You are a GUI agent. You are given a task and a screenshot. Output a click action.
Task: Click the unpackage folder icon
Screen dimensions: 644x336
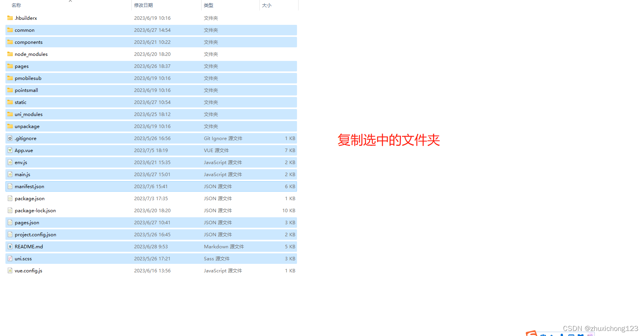pos(10,126)
